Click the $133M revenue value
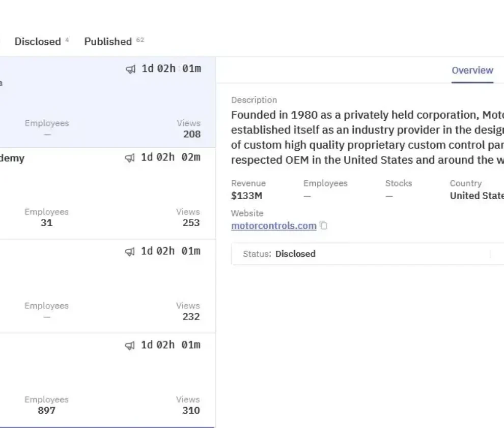 click(x=246, y=196)
